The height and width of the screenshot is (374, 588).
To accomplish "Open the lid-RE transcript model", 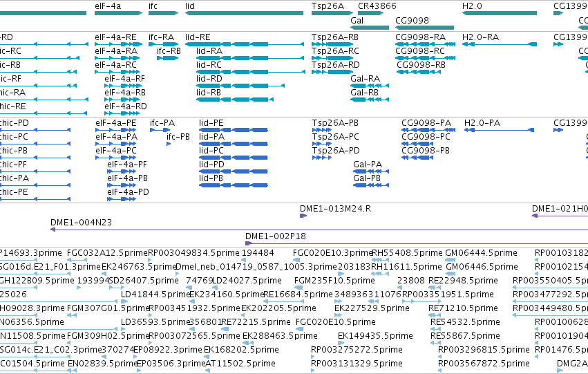I will click(244, 44).
